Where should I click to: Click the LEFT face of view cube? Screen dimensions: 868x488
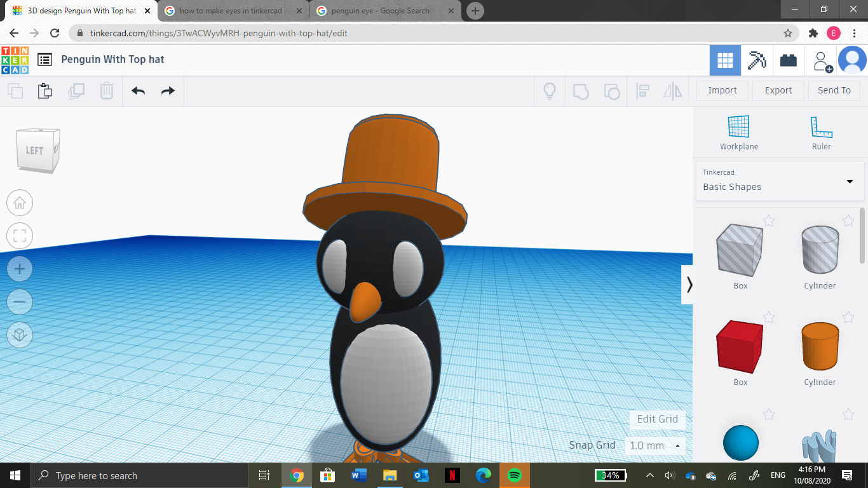pyautogui.click(x=34, y=151)
